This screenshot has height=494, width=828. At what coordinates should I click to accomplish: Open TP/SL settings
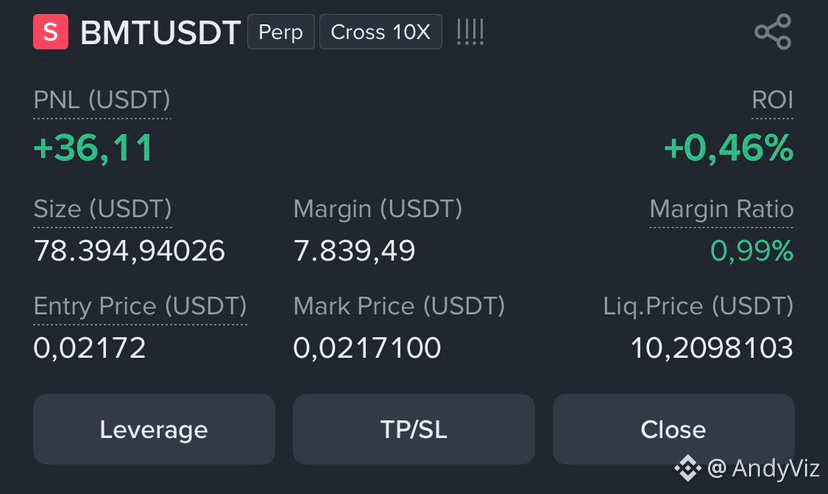tap(413, 429)
